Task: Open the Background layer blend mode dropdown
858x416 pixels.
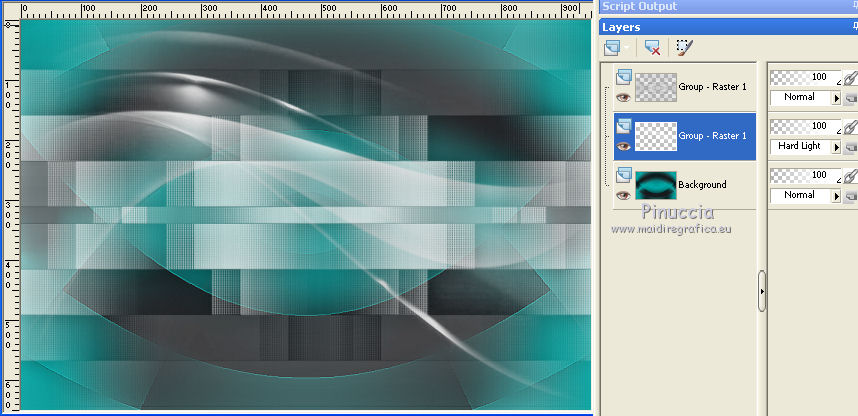Action: (836, 195)
